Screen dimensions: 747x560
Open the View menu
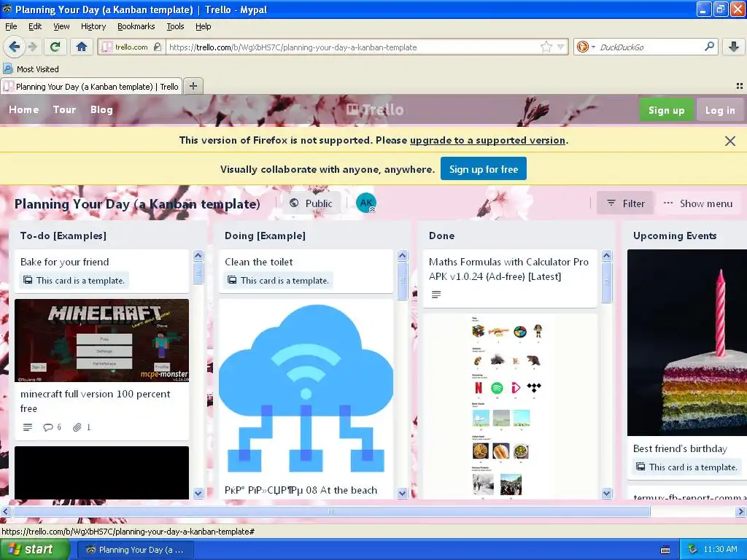[61, 26]
